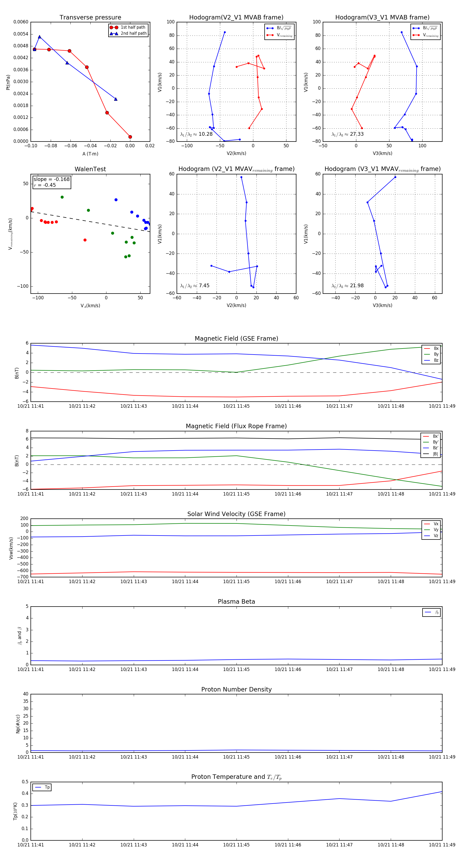Click the lowest red point in Transverse pressure plot
This screenshot has height=868, width=473.
click(x=130, y=137)
